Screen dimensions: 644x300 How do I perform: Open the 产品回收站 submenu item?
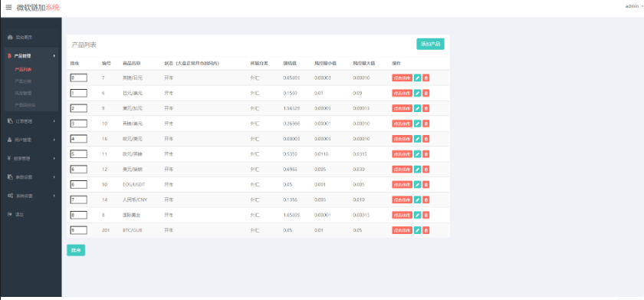(25, 105)
